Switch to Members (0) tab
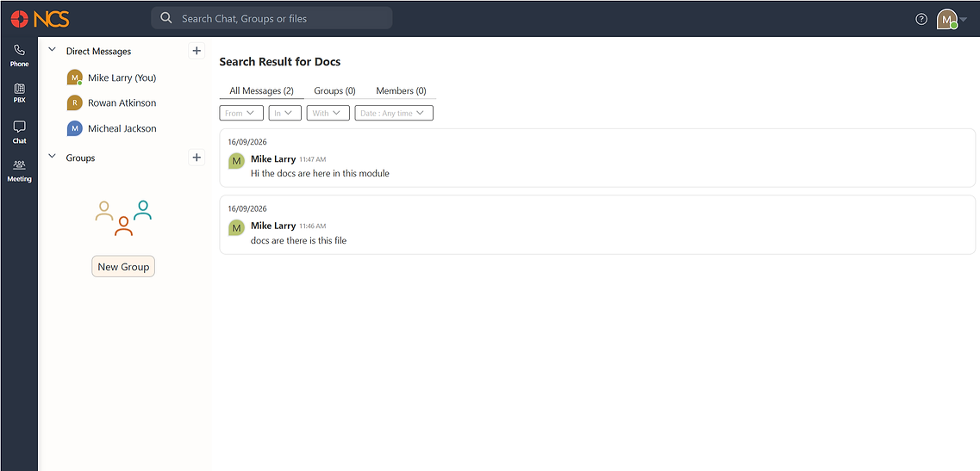The width and height of the screenshot is (980, 471). coord(402,90)
